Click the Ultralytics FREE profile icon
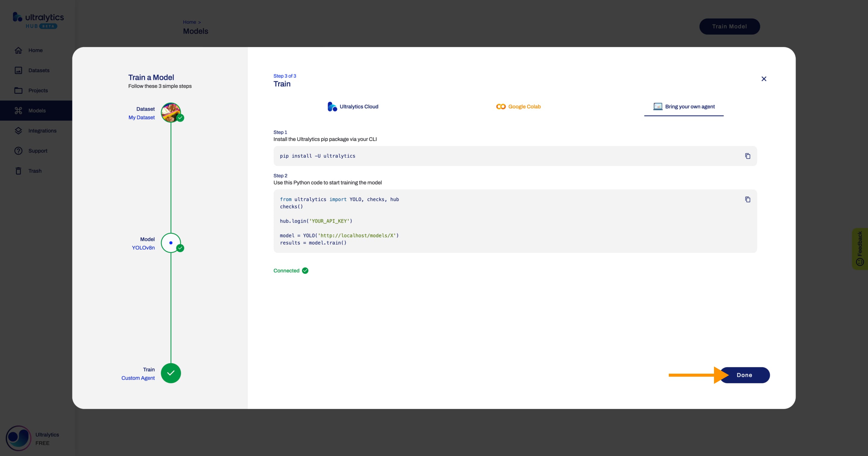 coord(18,438)
